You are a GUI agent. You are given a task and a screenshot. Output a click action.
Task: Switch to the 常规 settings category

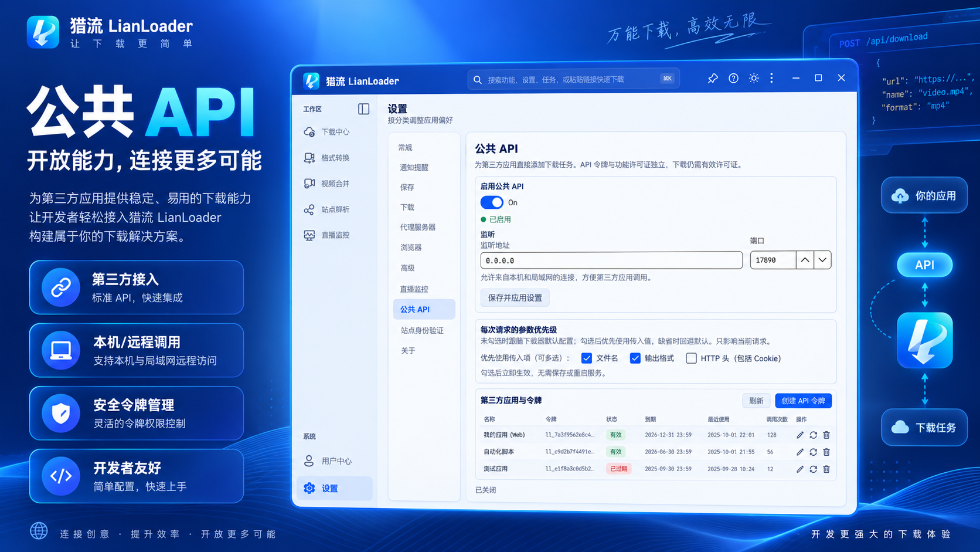click(406, 148)
